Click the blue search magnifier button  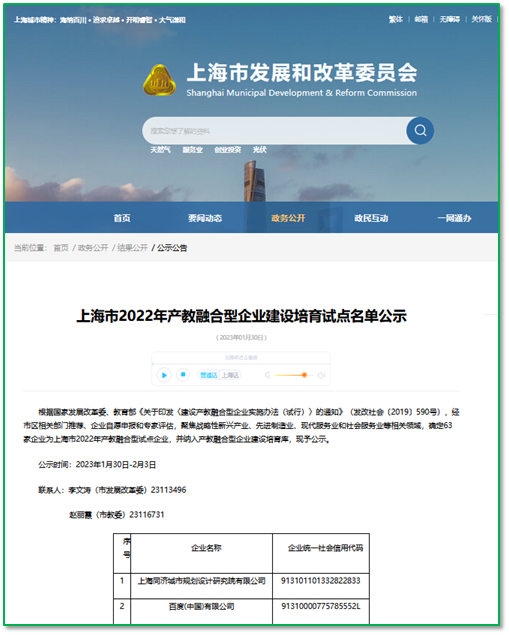coord(420,131)
